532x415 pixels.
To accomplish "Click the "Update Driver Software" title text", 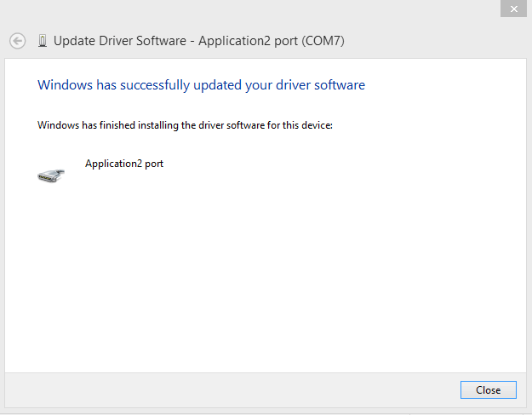I will point(120,41).
